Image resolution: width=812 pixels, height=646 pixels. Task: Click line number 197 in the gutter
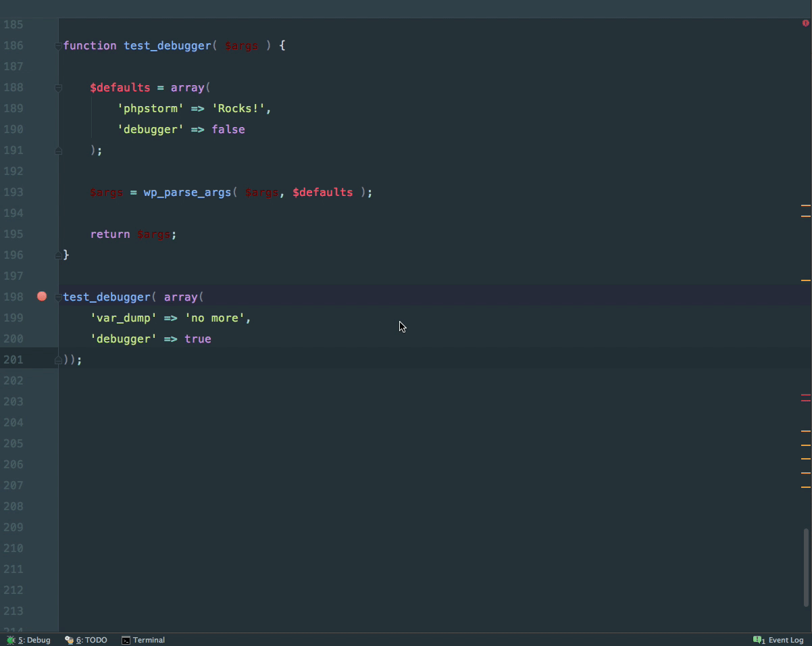14,276
